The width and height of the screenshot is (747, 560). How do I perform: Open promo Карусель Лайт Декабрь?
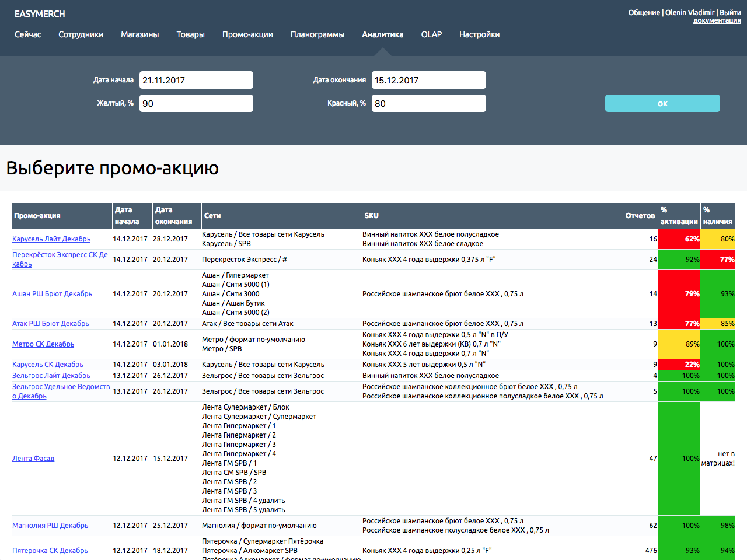tap(51, 239)
